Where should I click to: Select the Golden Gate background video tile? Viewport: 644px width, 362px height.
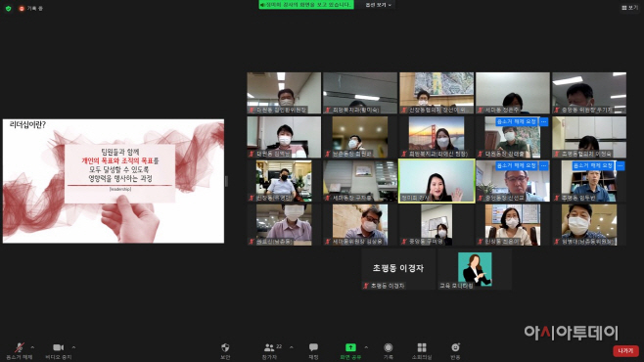[x=437, y=137]
